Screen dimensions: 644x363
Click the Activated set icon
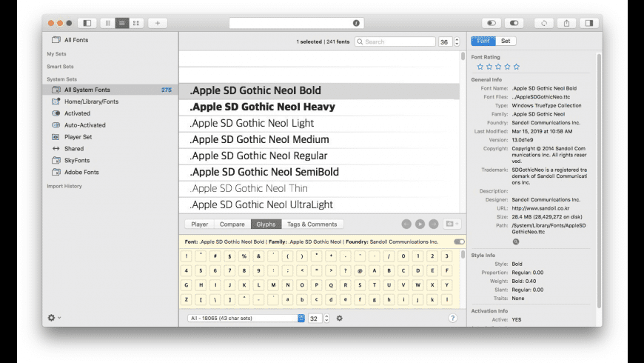click(x=56, y=113)
